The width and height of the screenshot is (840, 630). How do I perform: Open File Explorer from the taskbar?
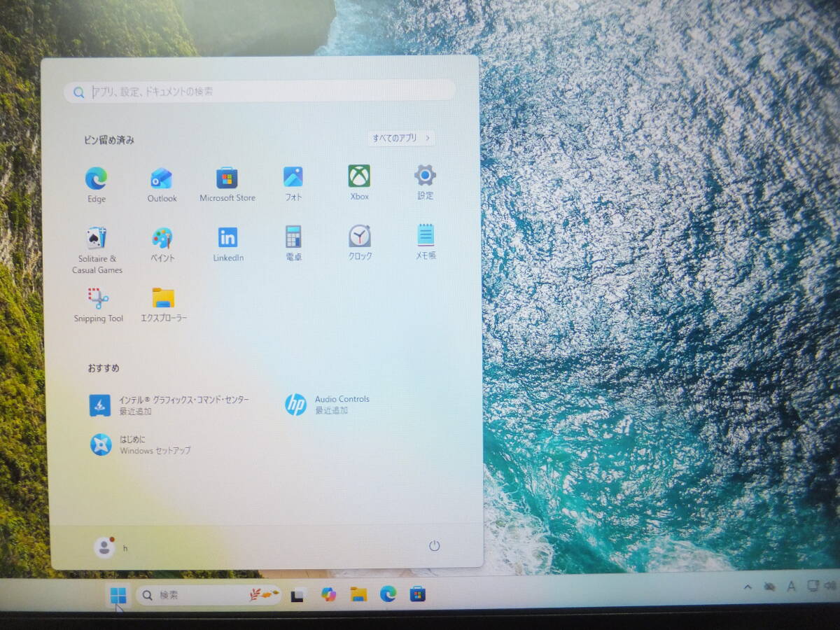358,594
